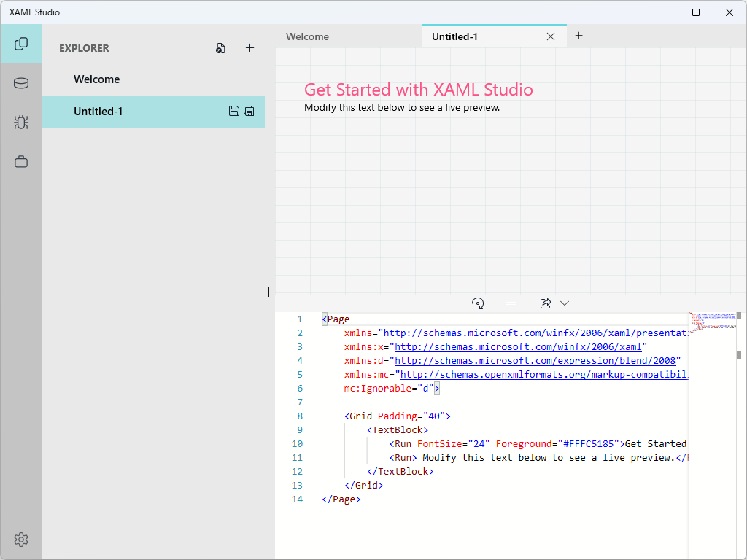Switch to the Welcome tab
Viewport: 747px width, 560px height.
tap(307, 36)
